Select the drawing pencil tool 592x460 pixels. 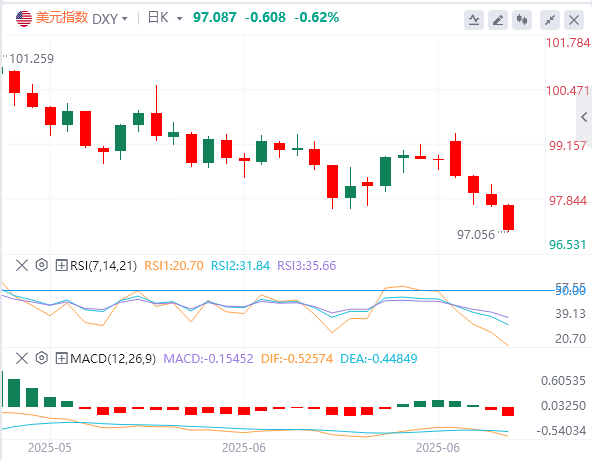point(498,20)
